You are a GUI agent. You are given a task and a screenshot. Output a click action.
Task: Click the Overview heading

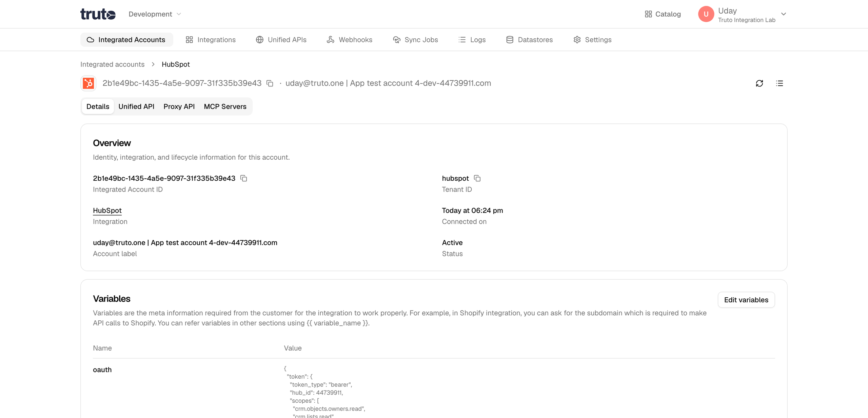pyautogui.click(x=112, y=143)
